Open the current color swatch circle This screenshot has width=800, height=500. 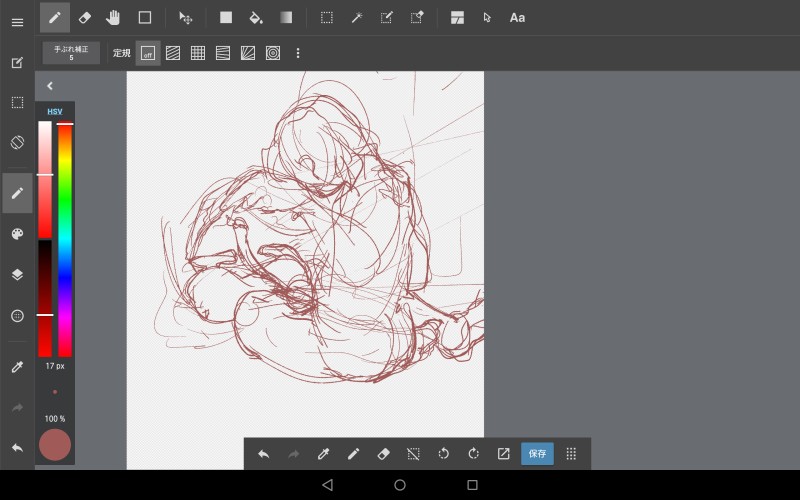click(55, 445)
